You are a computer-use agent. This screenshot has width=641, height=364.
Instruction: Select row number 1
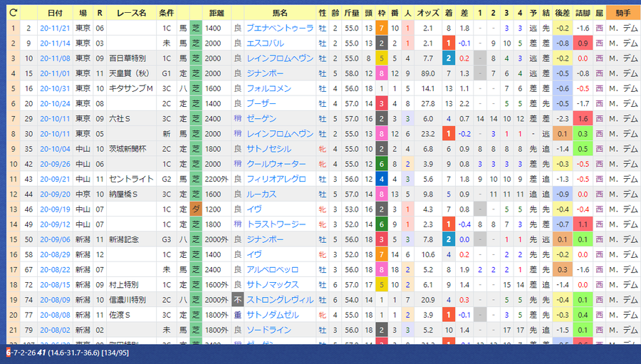13,28
